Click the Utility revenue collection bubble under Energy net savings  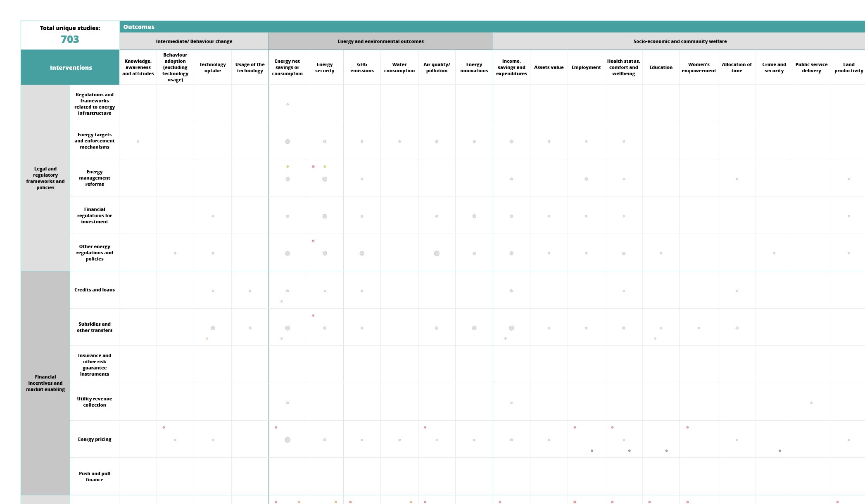point(288,403)
